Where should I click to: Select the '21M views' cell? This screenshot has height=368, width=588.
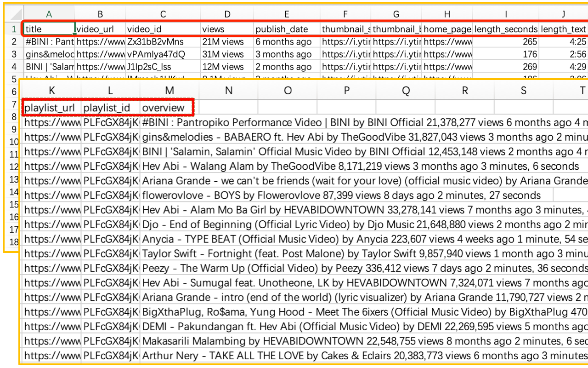227,42
